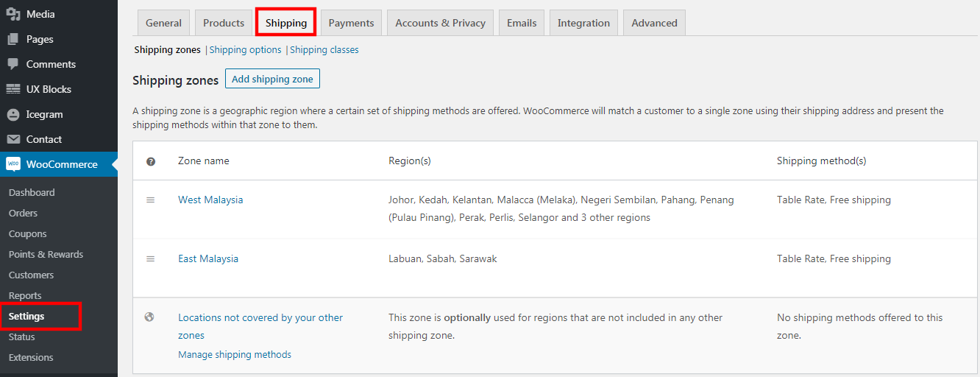This screenshot has width=980, height=377.
Task: Open the East Malaysia zone
Action: pyautogui.click(x=208, y=258)
